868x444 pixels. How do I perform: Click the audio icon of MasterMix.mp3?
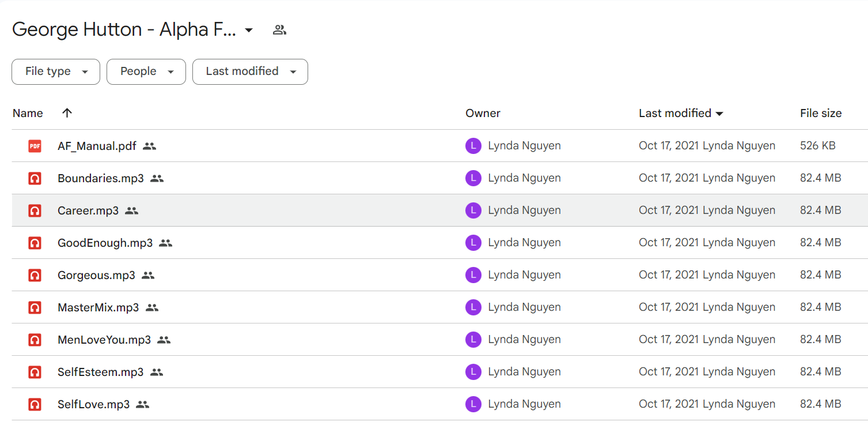pos(35,307)
